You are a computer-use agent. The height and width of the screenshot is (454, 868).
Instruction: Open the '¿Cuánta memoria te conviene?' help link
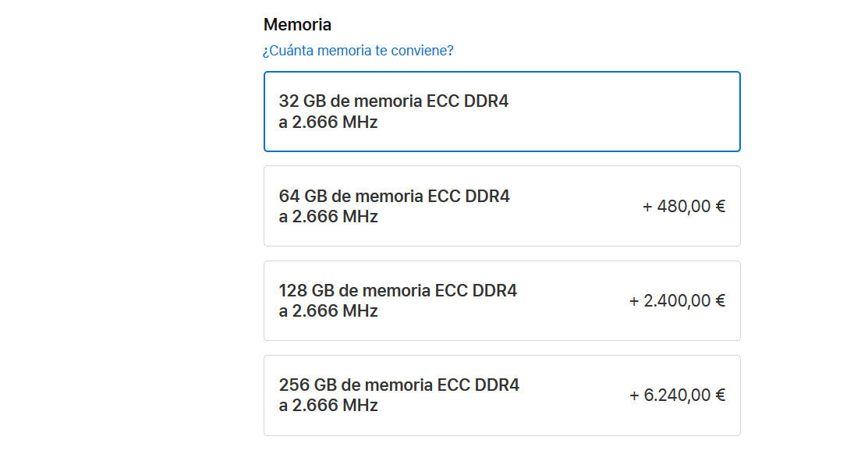[359, 50]
